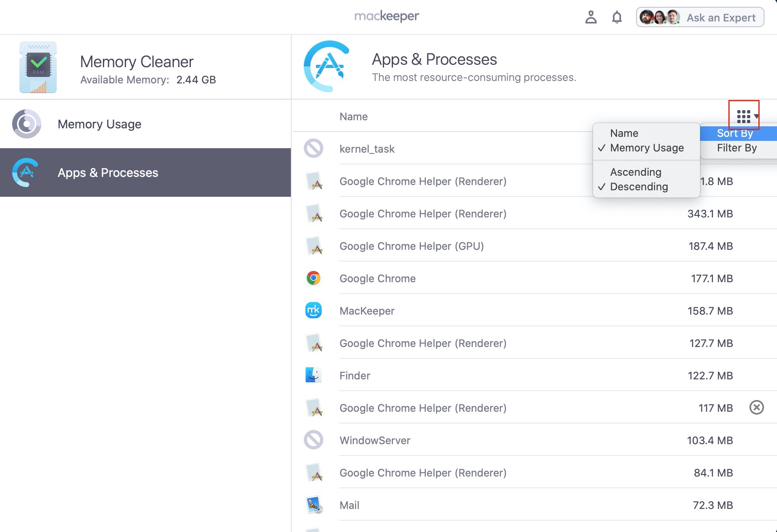Click the Finder app icon
This screenshot has width=777, height=532.
tap(314, 375)
